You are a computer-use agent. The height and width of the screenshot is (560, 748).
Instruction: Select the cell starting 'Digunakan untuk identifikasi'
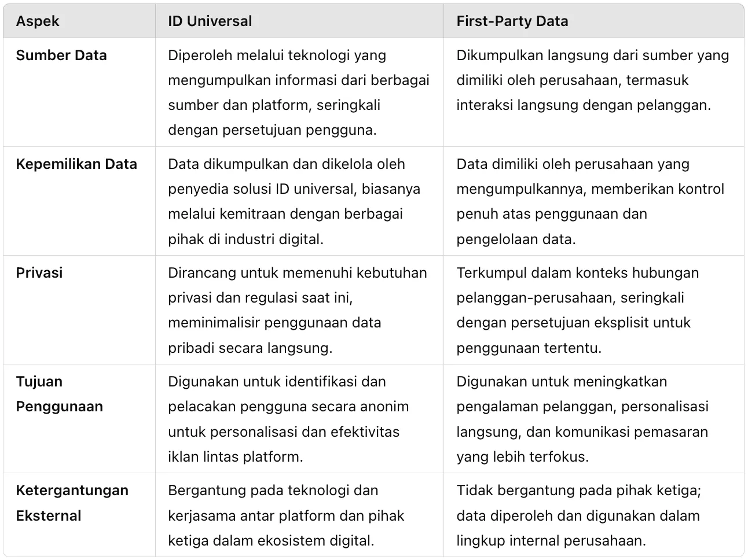pyautogui.click(x=288, y=419)
